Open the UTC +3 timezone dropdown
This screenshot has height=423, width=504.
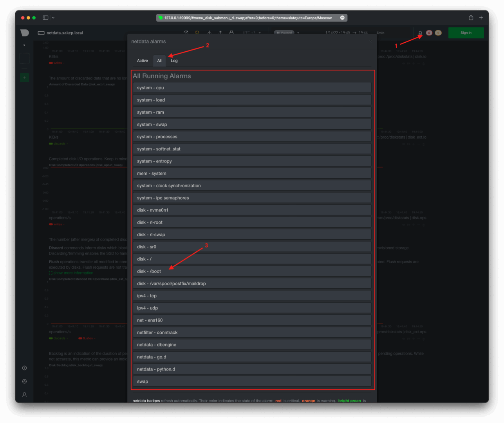(252, 33)
